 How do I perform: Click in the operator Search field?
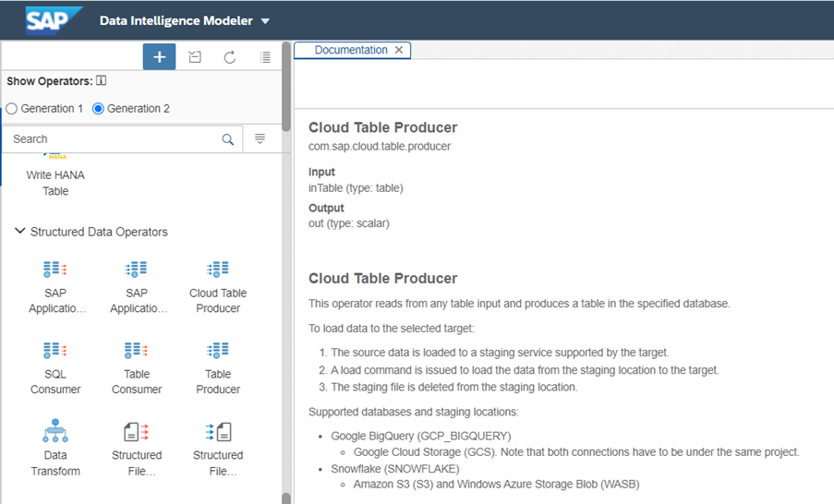click(x=111, y=139)
